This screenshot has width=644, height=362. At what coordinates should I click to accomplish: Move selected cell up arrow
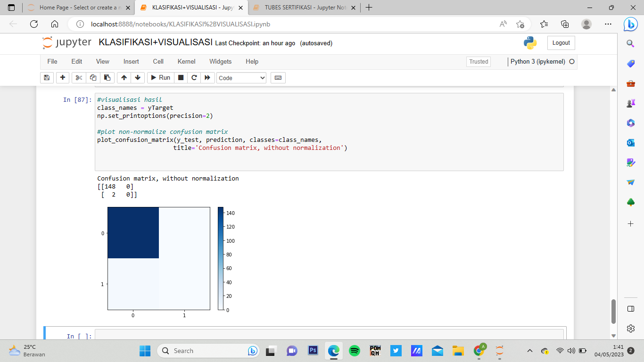(124, 78)
